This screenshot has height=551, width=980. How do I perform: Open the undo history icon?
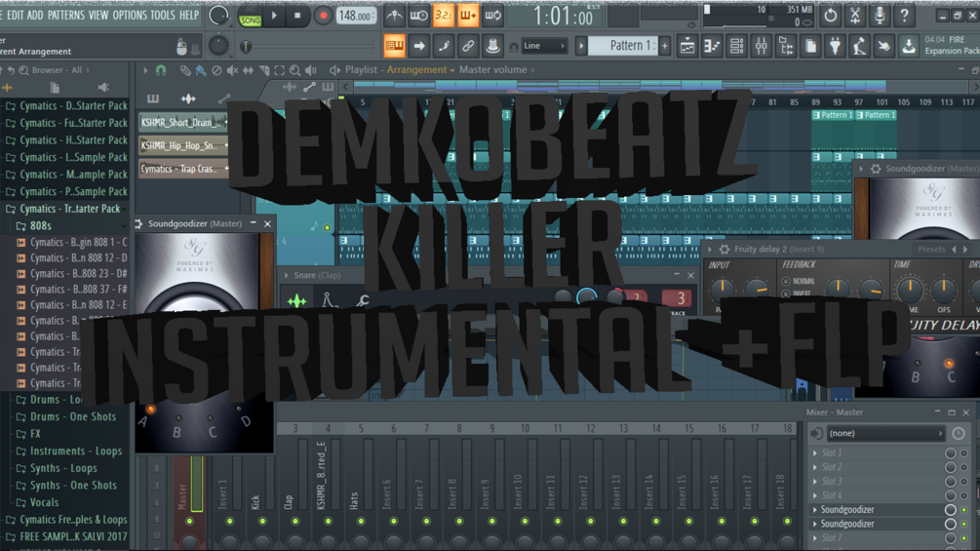pos(831,16)
